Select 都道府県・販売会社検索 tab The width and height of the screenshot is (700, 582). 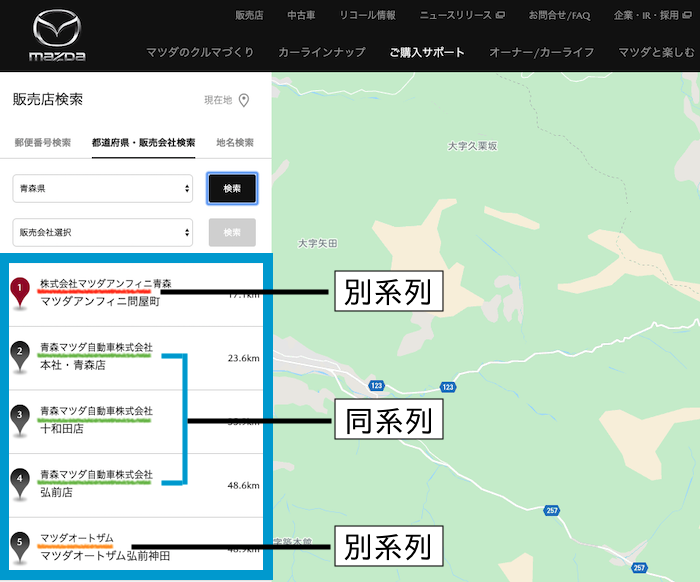click(143, 143)
